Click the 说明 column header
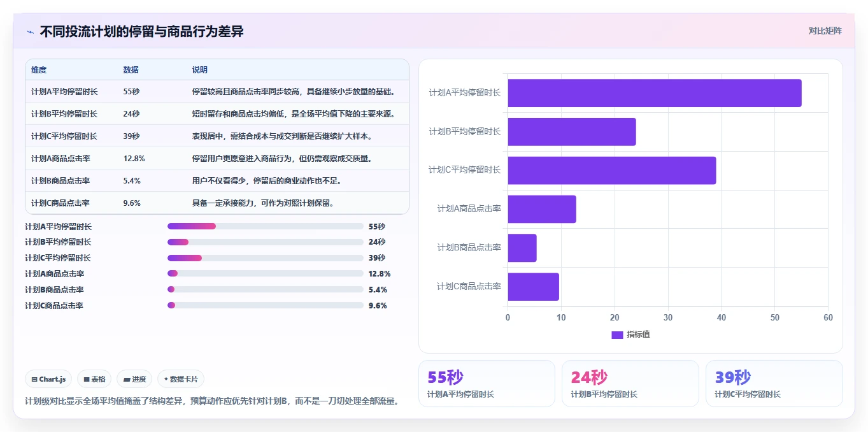Image resolution: width=868 pixels, height=432 pixels. pos(200,70)
